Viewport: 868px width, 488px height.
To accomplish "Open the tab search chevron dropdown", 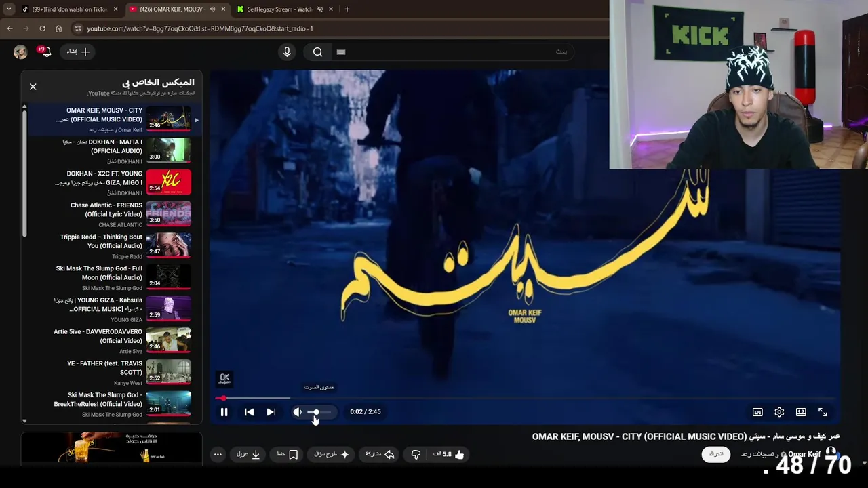I will [x=9, y=9].
